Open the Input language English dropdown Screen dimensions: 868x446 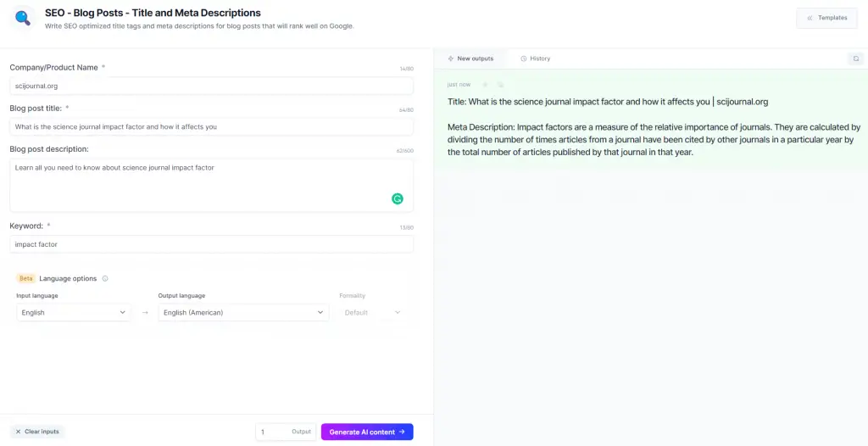click(x=74, y=313)
